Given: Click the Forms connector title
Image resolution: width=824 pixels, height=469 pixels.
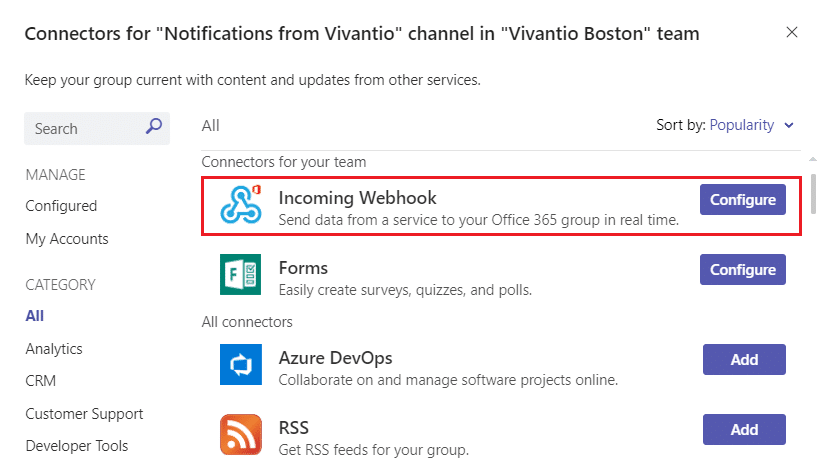Looking at the screenshot, I should pyautogui.click(x=303, y=268).
